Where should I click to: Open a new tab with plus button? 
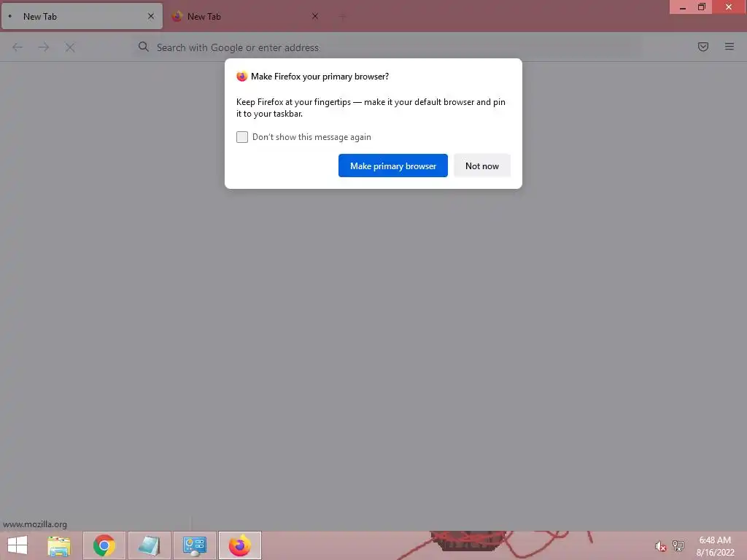[343, 17]
